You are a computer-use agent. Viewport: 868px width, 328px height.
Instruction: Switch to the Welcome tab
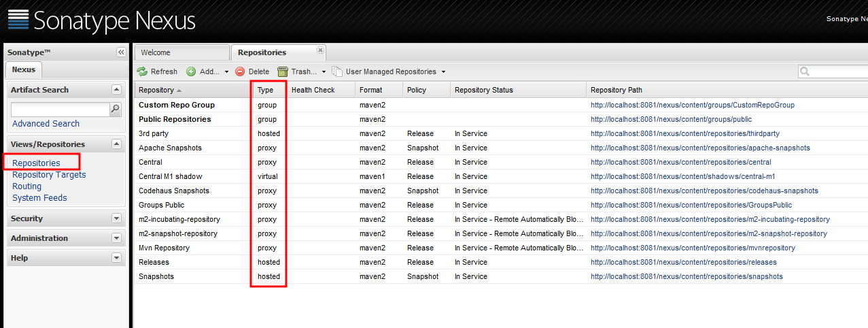182,52
